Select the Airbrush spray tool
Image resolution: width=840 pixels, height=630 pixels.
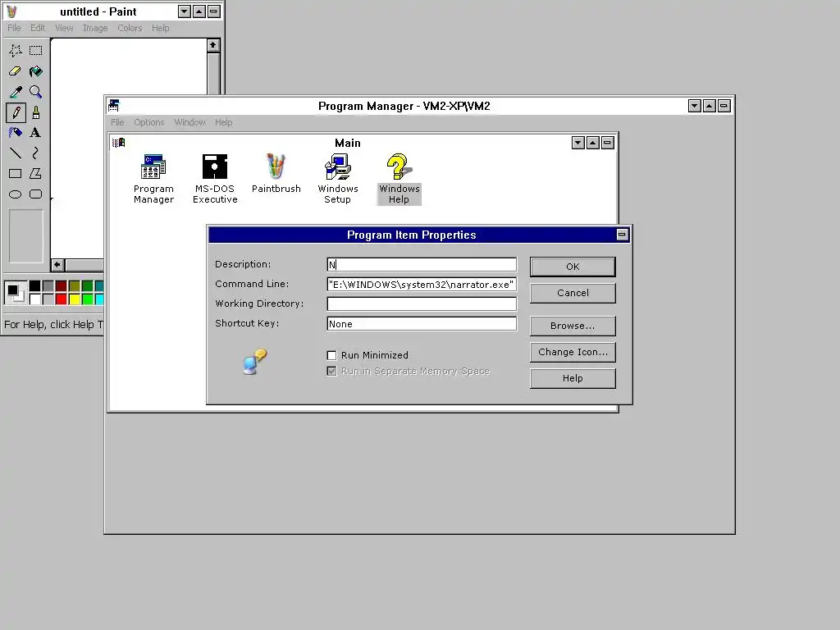16,133
